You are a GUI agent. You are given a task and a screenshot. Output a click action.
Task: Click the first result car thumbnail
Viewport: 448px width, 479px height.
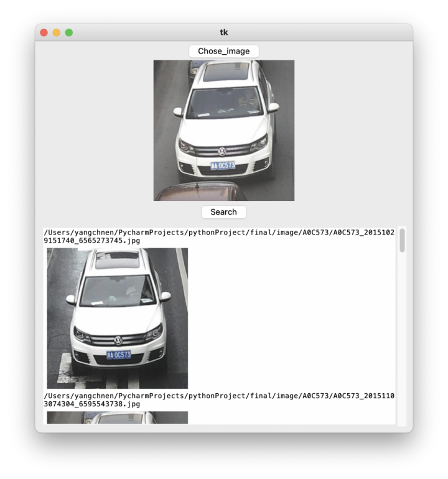point(118,318)
